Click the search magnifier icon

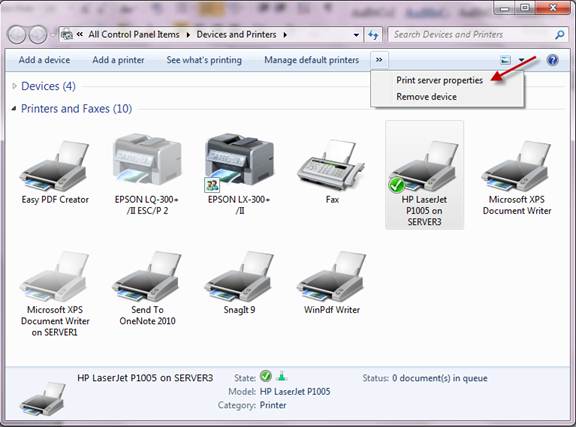pos(559,35)
